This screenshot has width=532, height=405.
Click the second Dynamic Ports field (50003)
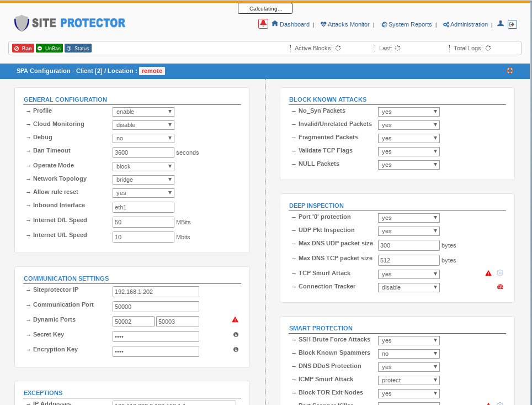click(178, 322)
